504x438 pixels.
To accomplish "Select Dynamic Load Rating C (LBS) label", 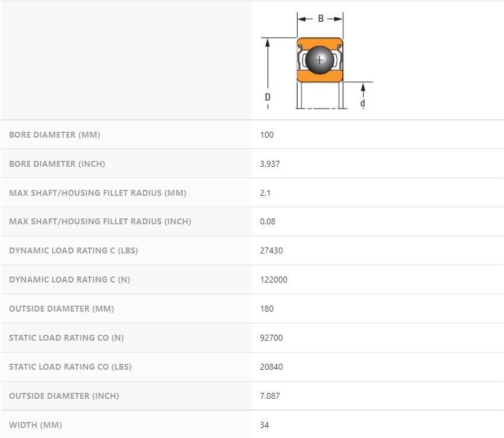I will [74, 250].
